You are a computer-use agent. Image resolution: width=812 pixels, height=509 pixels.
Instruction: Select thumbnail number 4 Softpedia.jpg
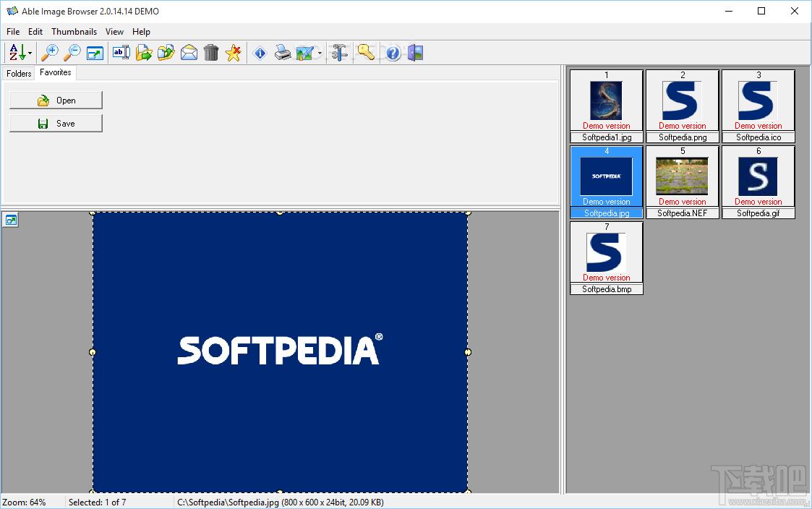[x=607, y=181]
